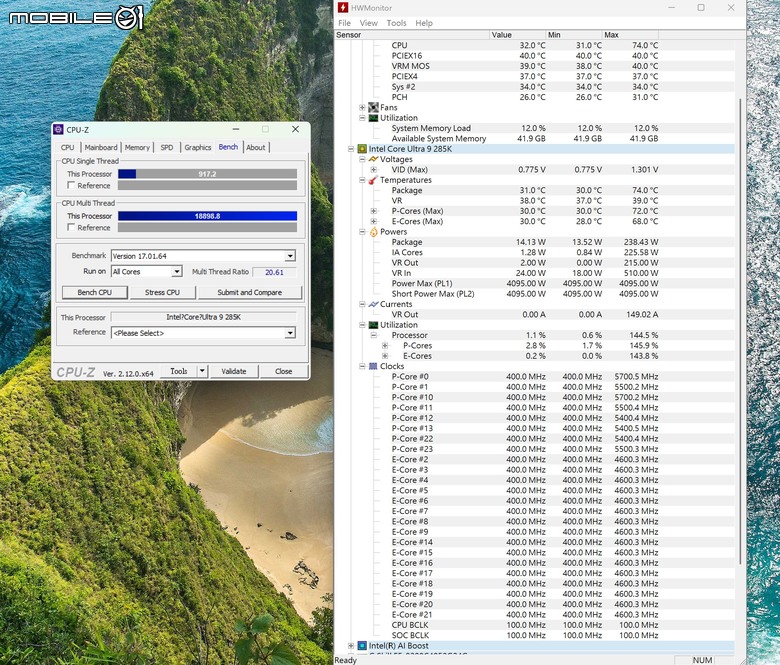Open the Benchmark version dropdown

coord(290,256)
